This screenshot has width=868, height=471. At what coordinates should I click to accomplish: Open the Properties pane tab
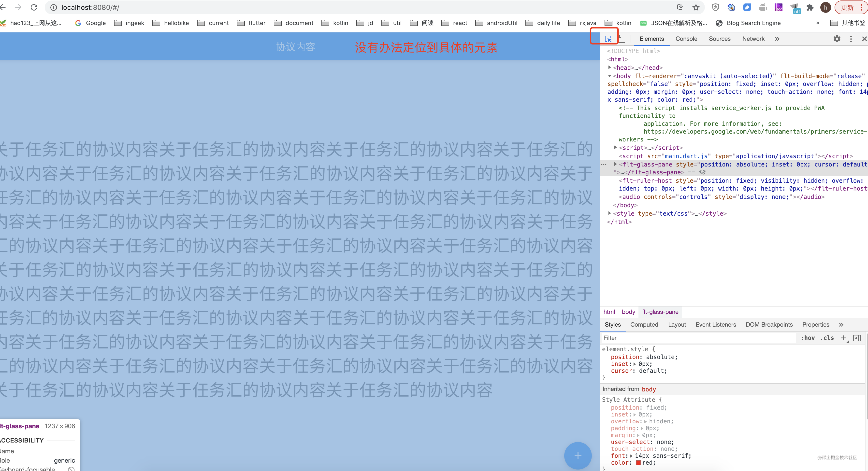pos(815,325)
